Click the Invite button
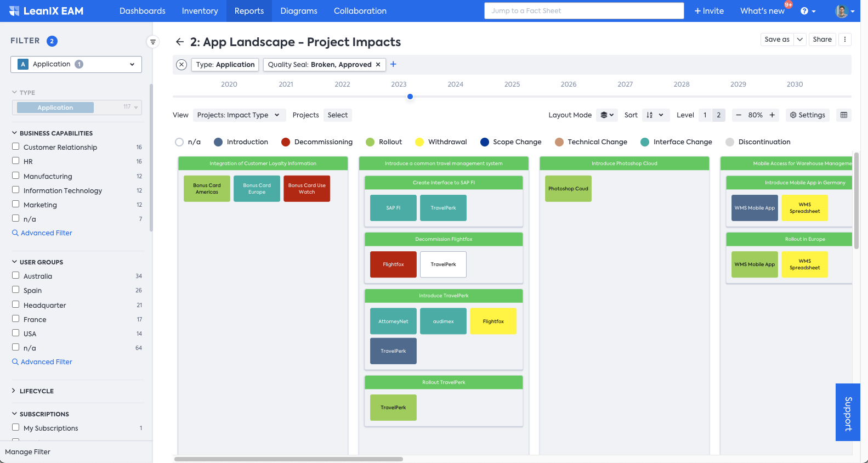Image resolution: width=868 pixels, height=463 pixels. coord(709,11)
